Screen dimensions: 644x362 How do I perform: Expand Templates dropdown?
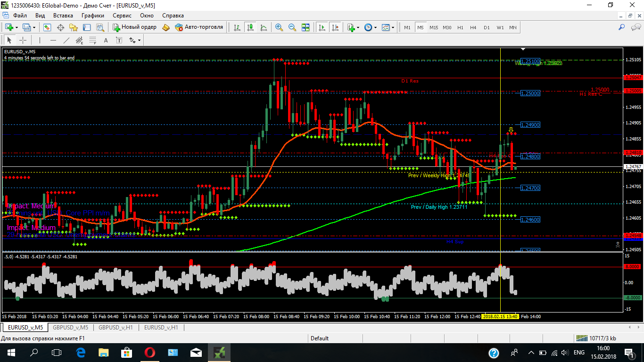393,27
